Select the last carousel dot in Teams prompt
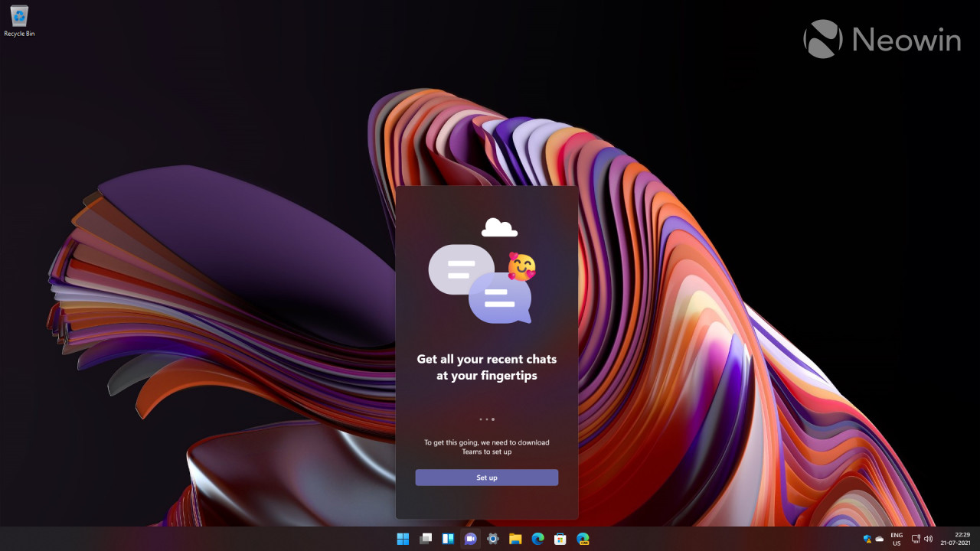 click(x=492, y=419)
